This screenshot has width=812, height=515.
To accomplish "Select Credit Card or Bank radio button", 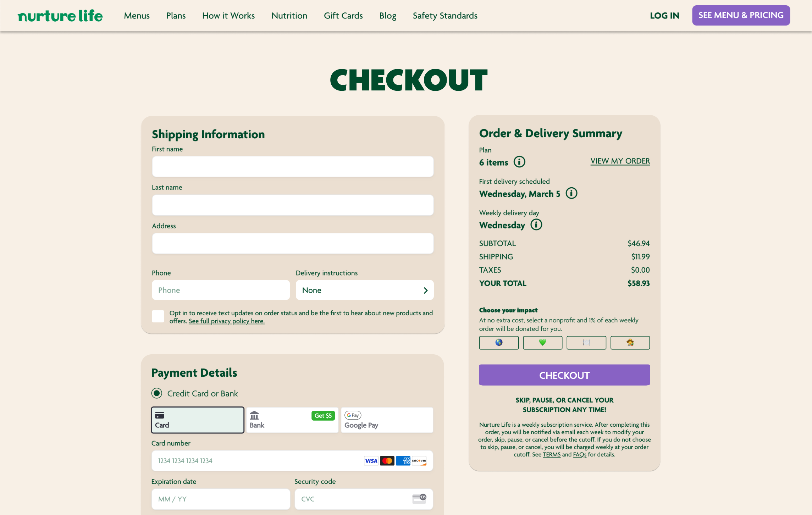I will point(157,393).
